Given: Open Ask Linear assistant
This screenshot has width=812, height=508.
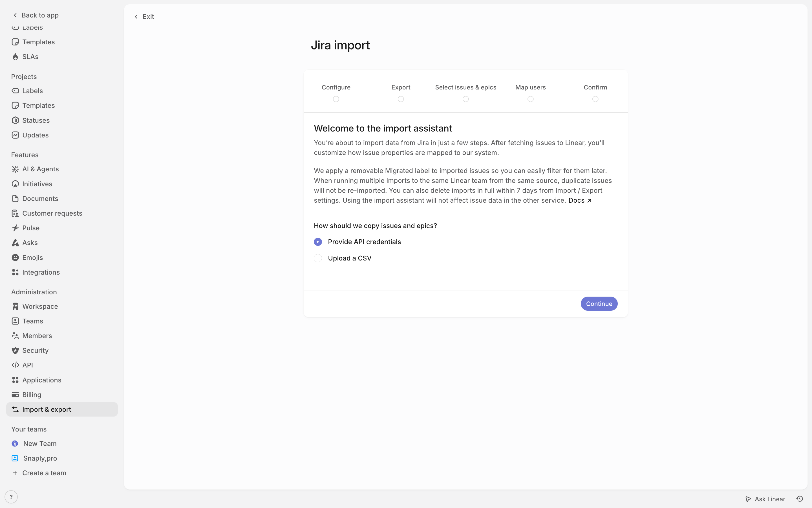Looking at the screenshot, I should (x=765, y=499).
